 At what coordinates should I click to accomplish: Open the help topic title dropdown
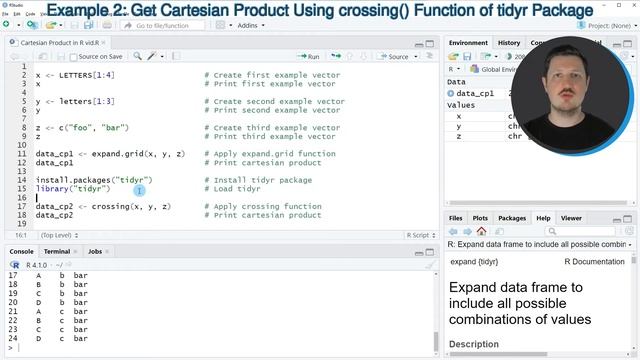coord(540,244)
